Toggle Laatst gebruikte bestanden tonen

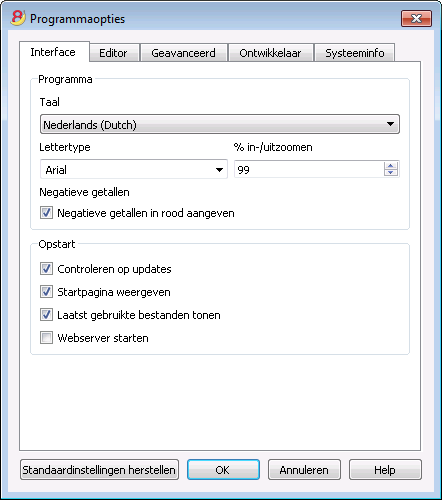[x=46, y=315]
